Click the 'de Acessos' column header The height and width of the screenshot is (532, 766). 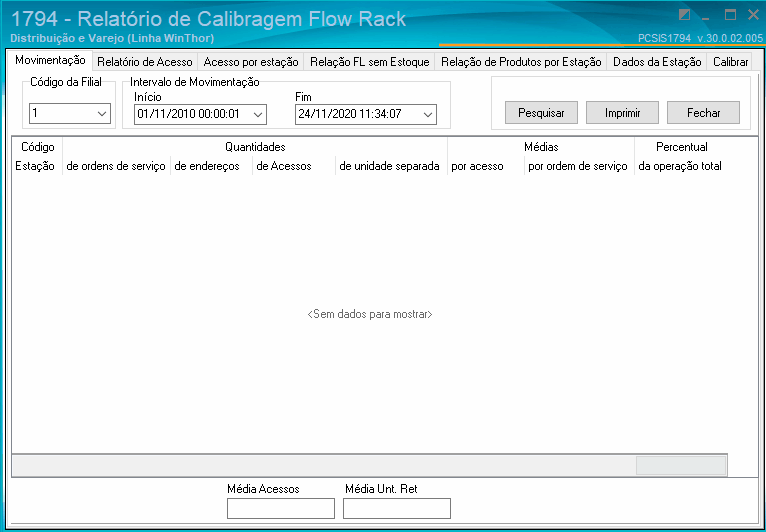pyautogui.click(x=294, y=166)
